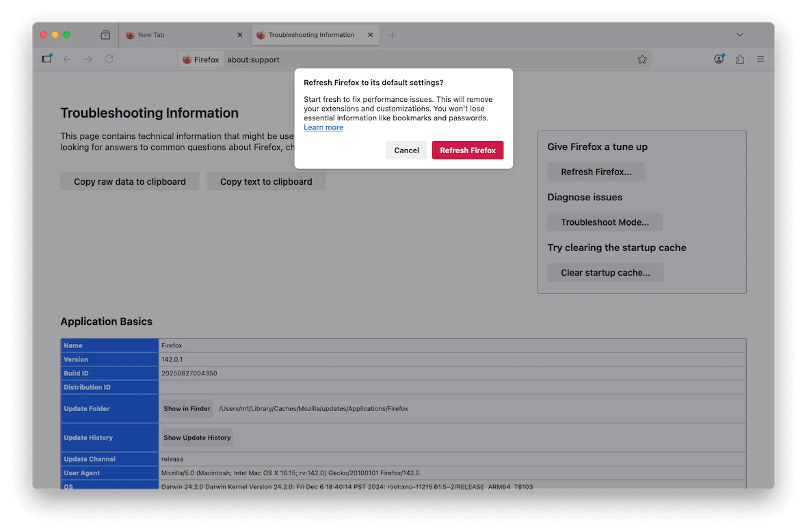Click the Diagnose issues heading

[585, 197]
